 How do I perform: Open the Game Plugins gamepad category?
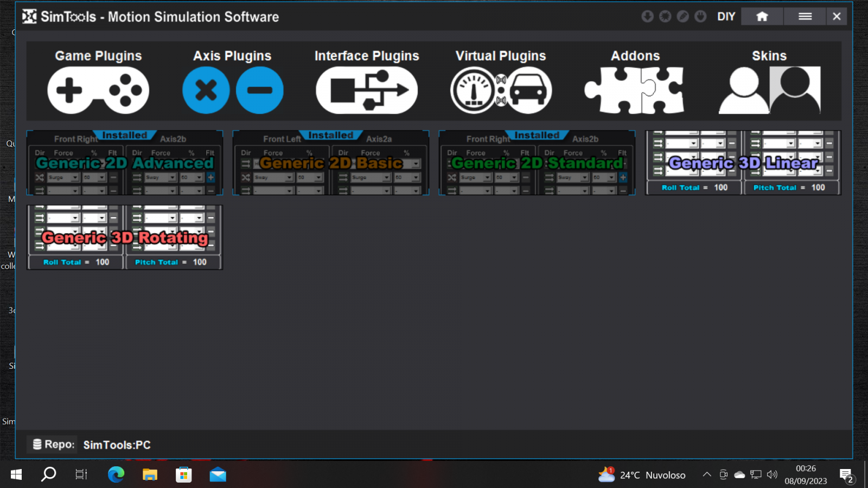pyautogui.click(x=98, y=90)
